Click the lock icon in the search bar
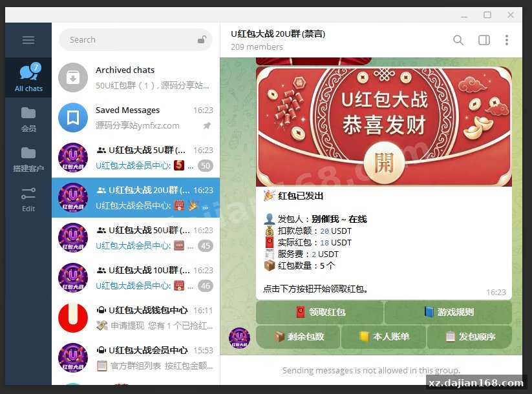This screenshot has width=532, height=394. [202, 39]
